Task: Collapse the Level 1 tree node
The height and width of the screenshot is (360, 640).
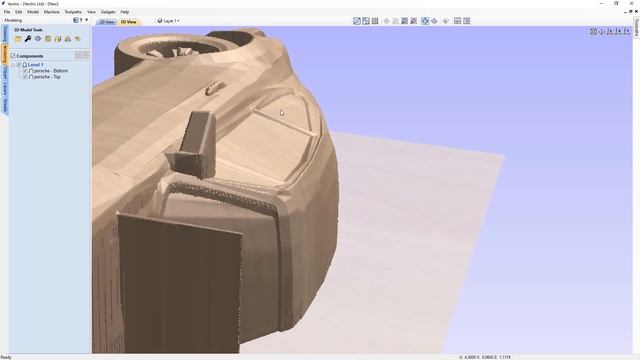Action: pyautogui.click(x=13, y=65)
